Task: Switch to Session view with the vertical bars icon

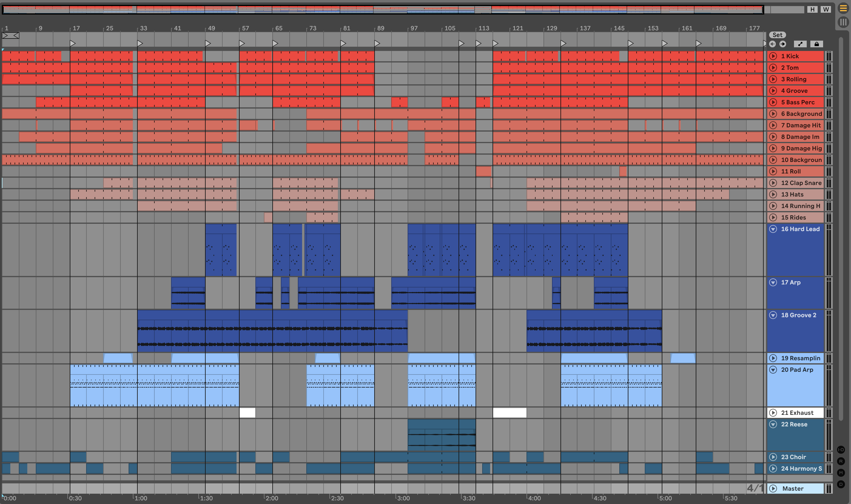Action: (x=843, y=22)
